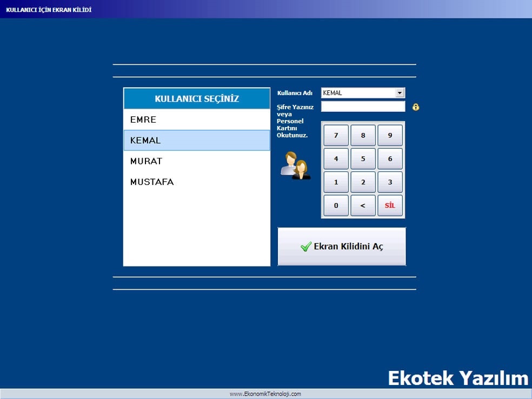Image resolution: width=532 pixels, height=399 pixels.
Task: Click keypad button 1
Action: pos(336,182)
